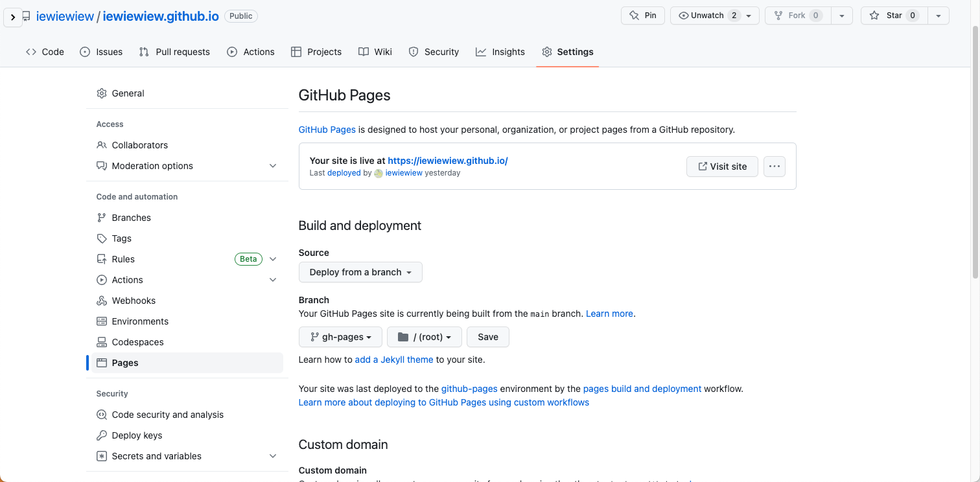The height and width of the screenshot is (482, 980).
Task: Open the Security tab
Action: 434,52
